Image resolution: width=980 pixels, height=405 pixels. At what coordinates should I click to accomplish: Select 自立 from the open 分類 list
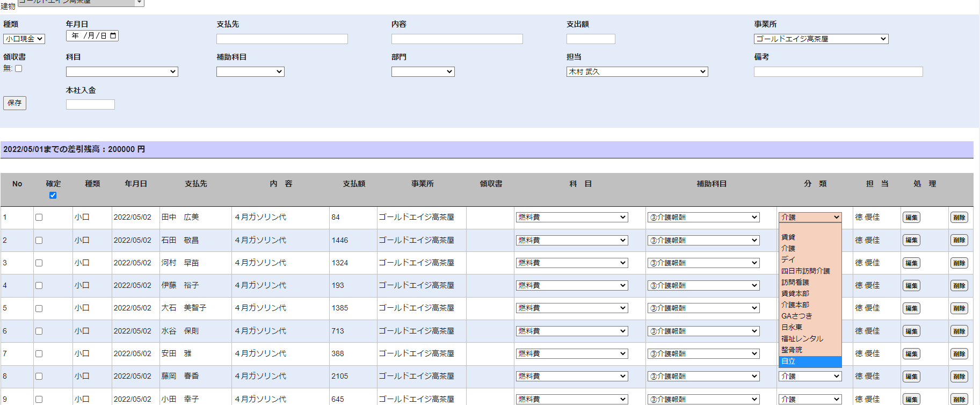[x=810, y=361]
